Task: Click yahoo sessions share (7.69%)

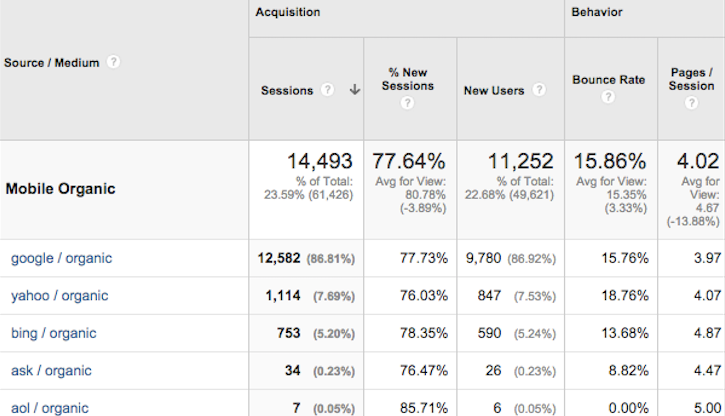Action: 334,296
